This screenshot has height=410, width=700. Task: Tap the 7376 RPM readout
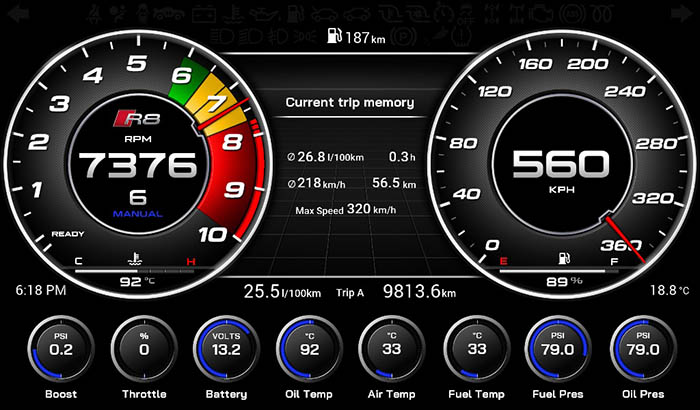[138, 165]
